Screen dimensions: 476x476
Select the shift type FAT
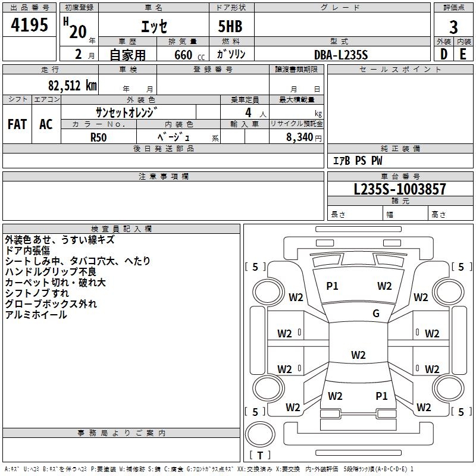pyautogui.click(x=17, y=124)
